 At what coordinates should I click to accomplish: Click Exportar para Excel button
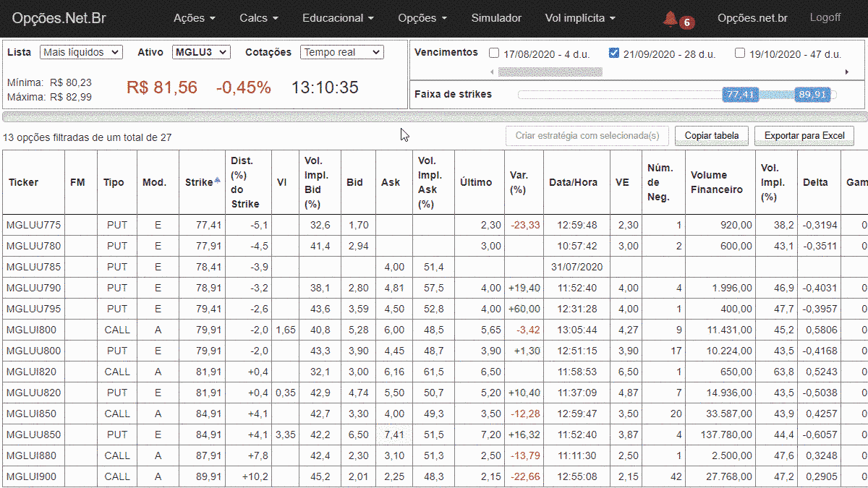(804, 135)
